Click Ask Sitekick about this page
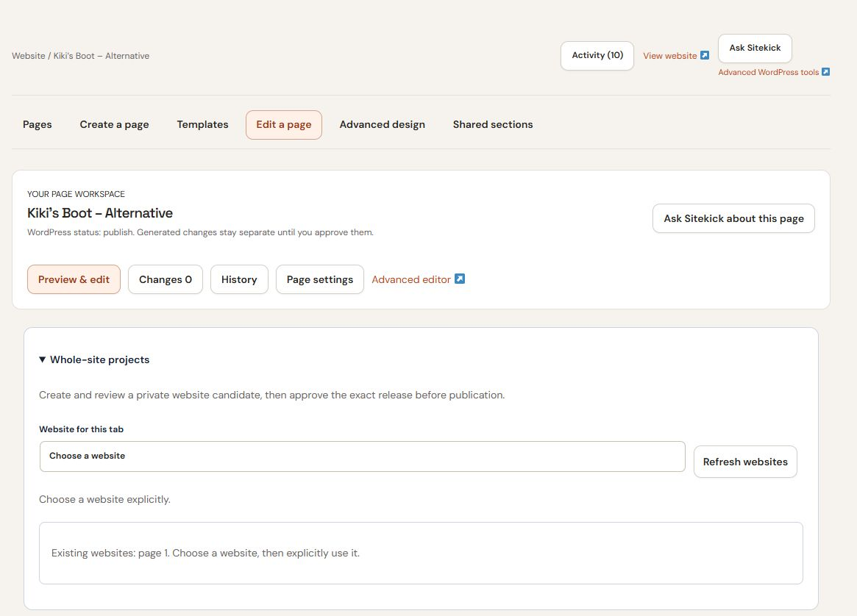Screen dimensions: 857x616 pyautogui.click(x=733, y=218)
